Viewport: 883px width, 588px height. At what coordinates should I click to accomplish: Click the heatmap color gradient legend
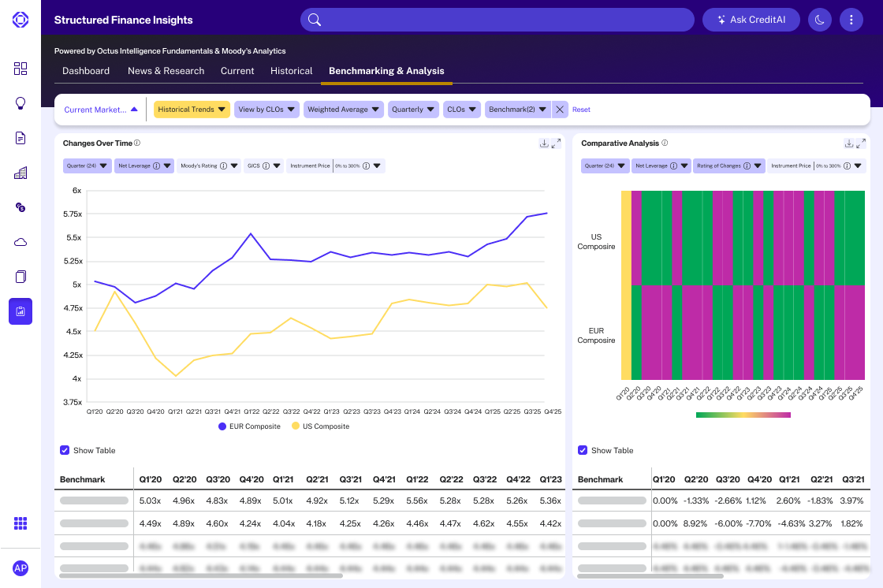pyautogui.click(x=743, y=414)
